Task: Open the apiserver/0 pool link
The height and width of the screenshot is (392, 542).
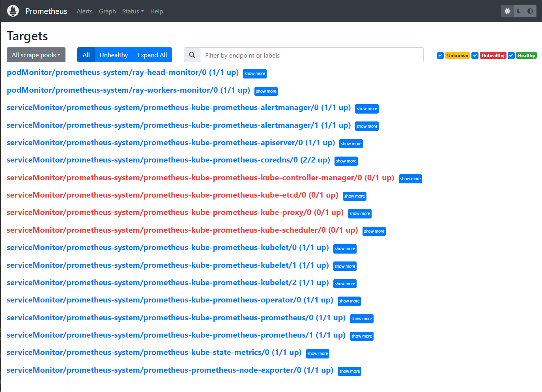Action: [171, 143]
